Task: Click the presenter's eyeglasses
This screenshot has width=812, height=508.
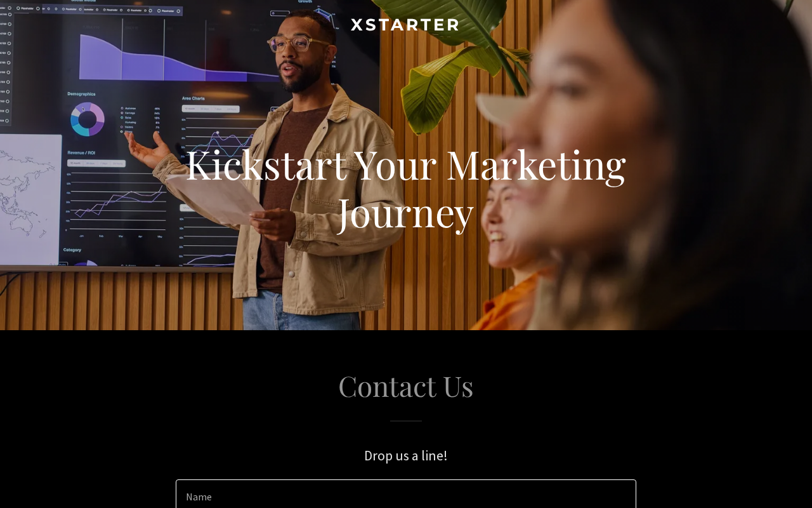Action: (x=298, y=44)
